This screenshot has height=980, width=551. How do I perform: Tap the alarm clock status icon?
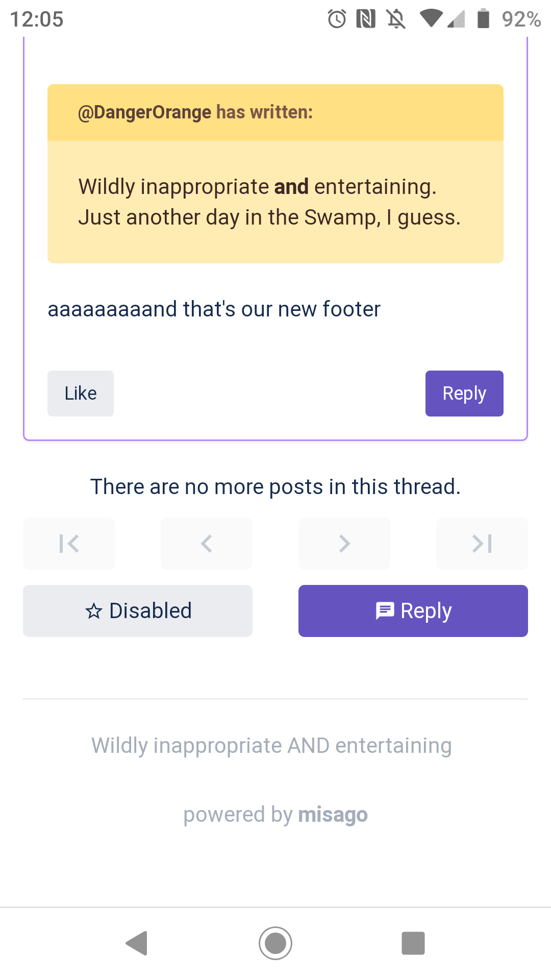point(337,19)
